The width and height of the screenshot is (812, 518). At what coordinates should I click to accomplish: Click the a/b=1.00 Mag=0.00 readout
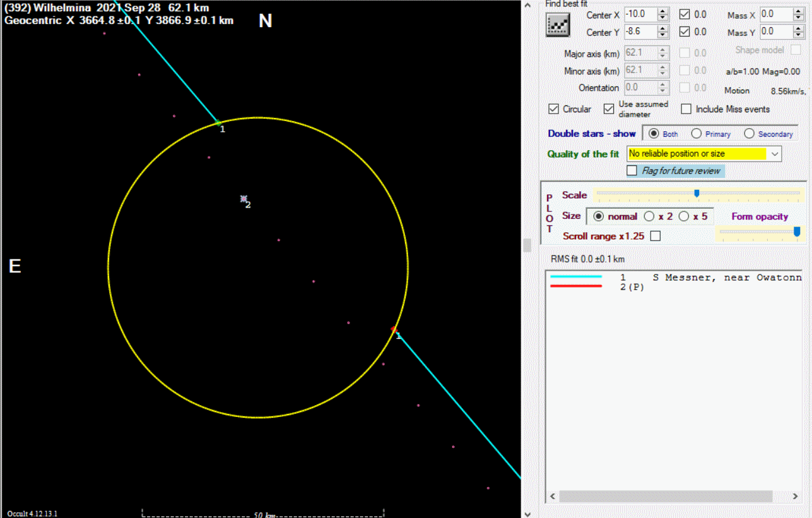coord(763,71)
